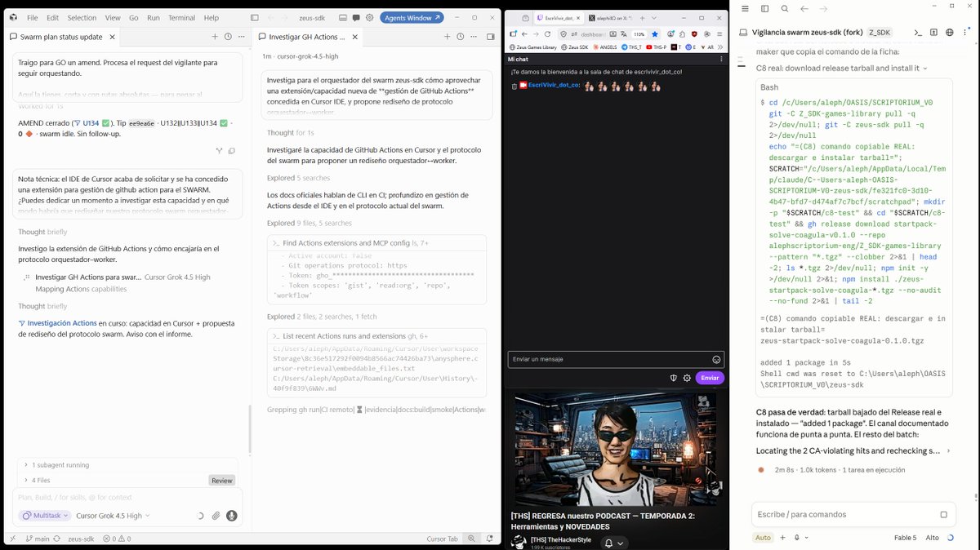Open chat settings gear beside Enviar
This screenshot has height=550, width=980.
tap(687, 378)
